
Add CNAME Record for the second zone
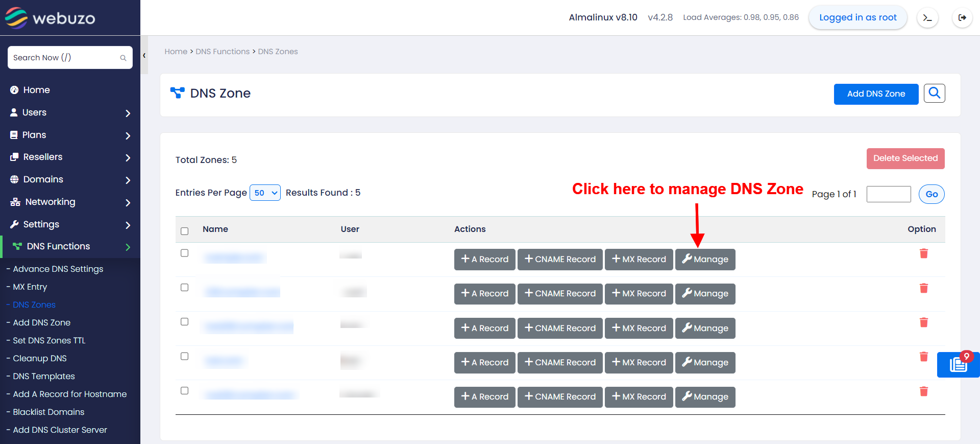(x=560, y=294)
